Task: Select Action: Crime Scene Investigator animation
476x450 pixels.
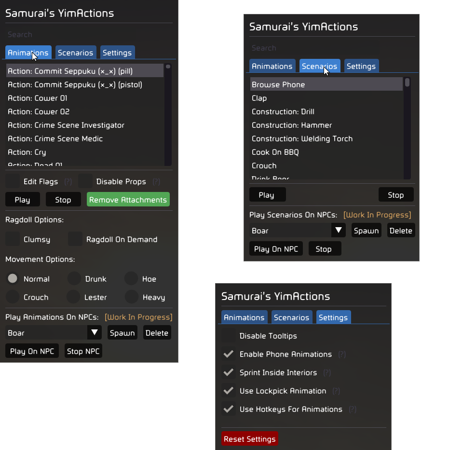Action: [x=66, y=125]
